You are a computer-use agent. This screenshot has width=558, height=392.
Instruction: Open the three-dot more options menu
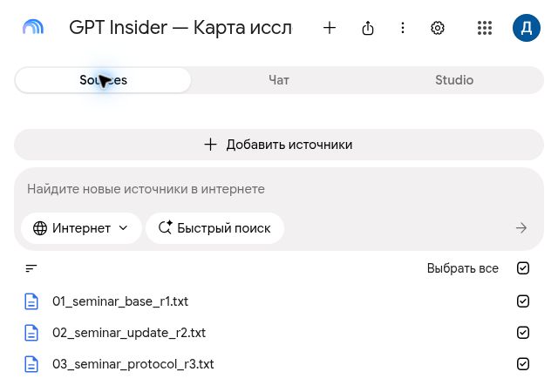403,28
